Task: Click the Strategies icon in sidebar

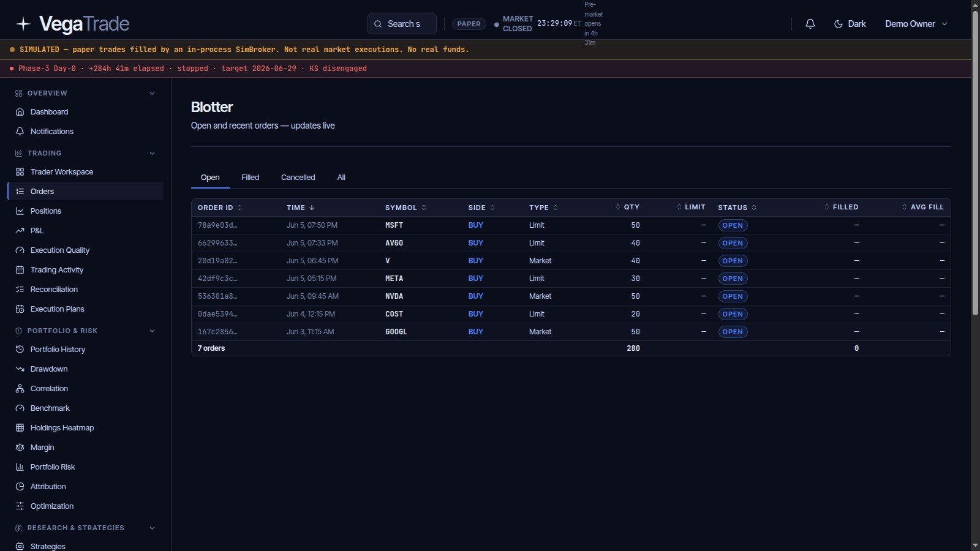Action: (20, 547)
